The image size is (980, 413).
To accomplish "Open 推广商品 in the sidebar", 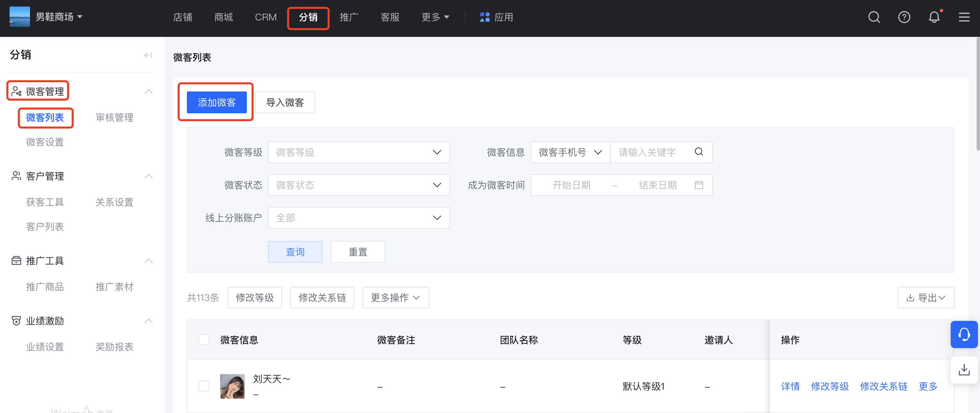I will (45, 287).
